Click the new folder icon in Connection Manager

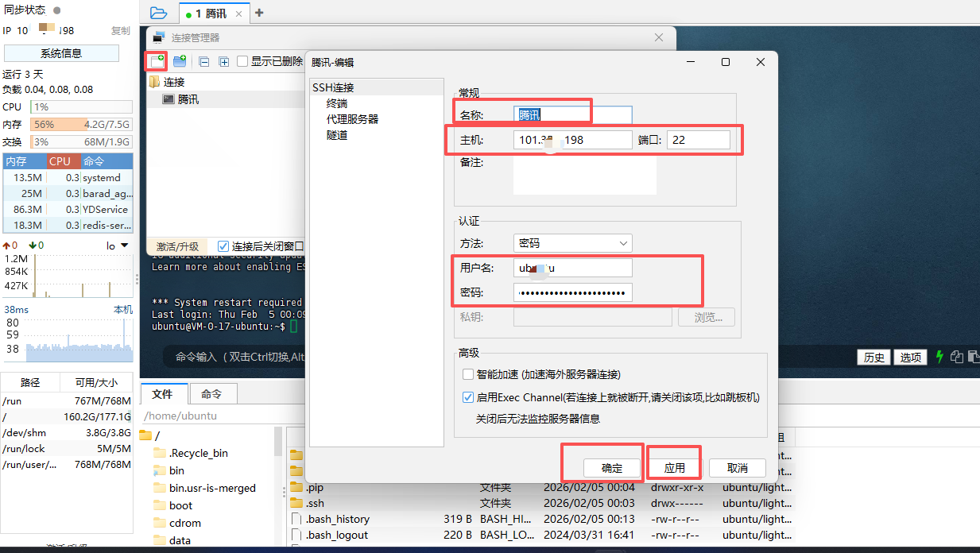click(180, 61)
